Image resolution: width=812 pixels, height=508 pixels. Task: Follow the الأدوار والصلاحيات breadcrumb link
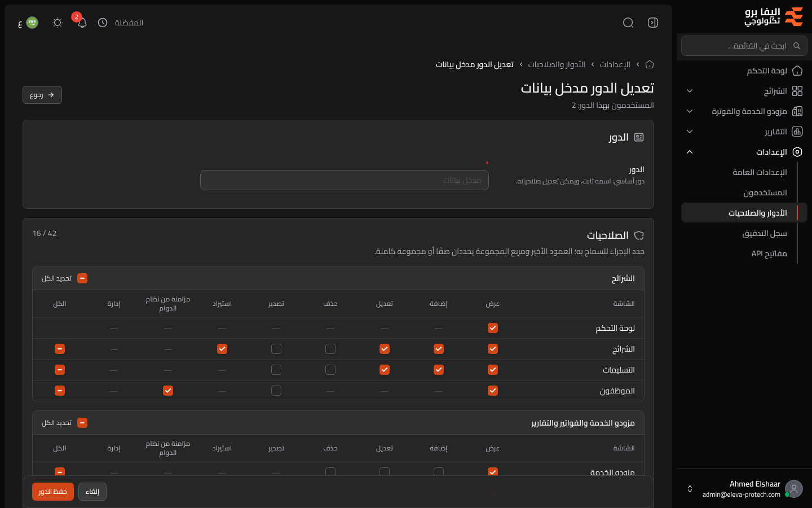click(557, 64)
